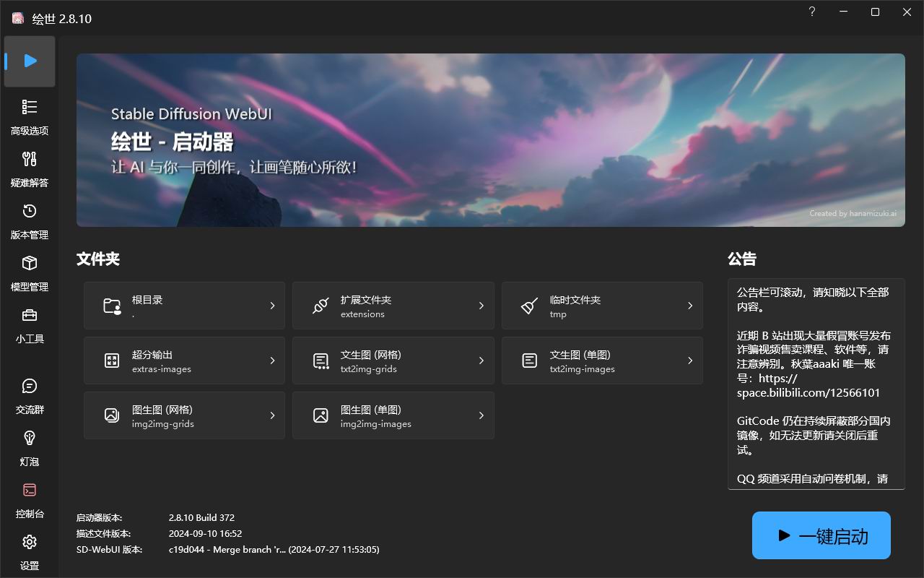Open the 高级选项 advanced options icon
The image size is (924, 578).
tap(30, 107)
